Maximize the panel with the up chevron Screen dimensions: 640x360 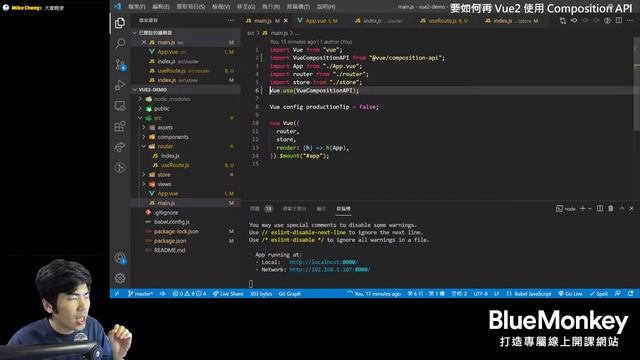tap(622, 209)
